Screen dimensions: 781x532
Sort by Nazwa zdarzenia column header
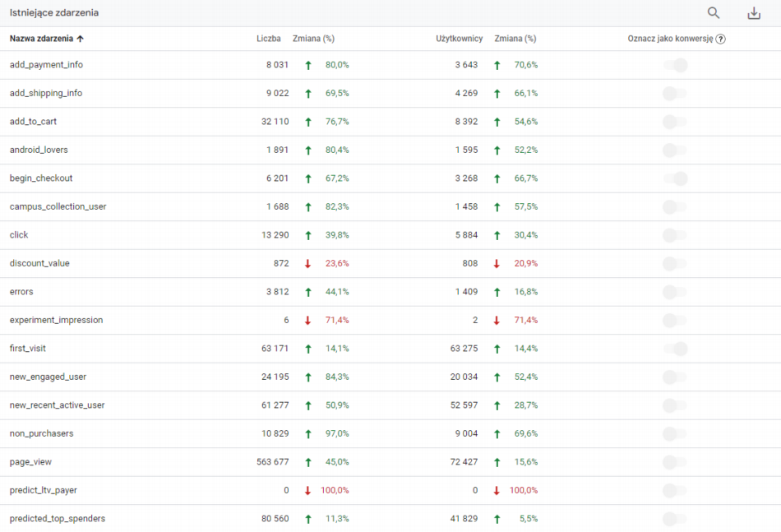pyautogui.click(x=41, y=39)
